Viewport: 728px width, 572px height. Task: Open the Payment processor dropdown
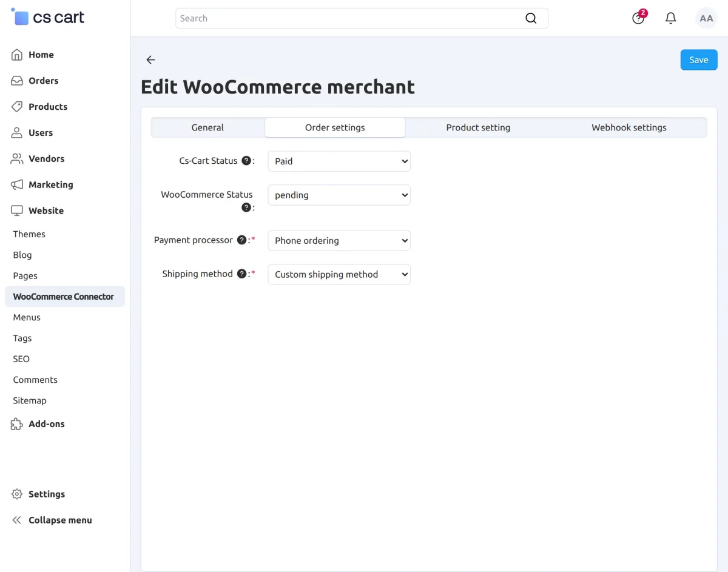(339, 241)
